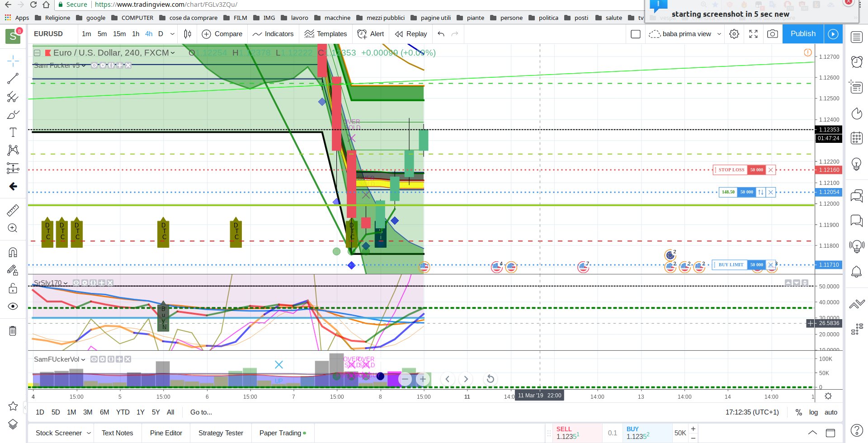868x443 pixels.
Task: Expand the Euro / U.S. Dollar symbol dropdown
Action: (x=173, y=53)
